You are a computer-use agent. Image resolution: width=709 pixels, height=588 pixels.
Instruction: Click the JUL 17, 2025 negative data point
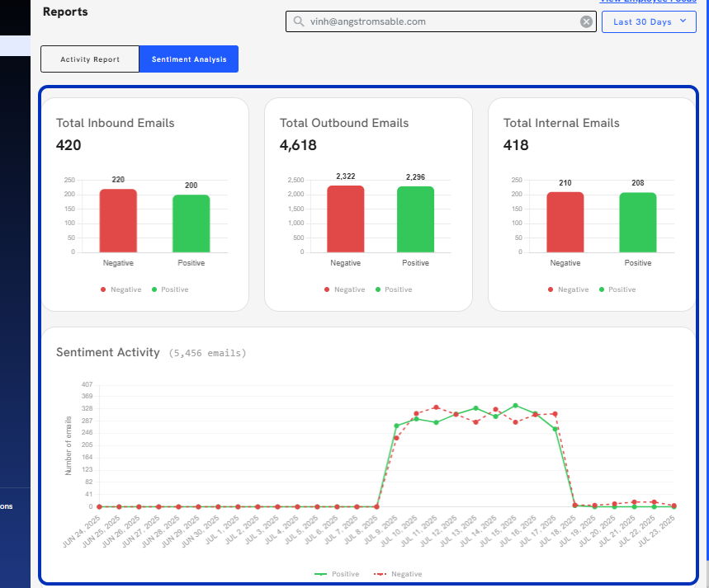click(x=555, y=413)
